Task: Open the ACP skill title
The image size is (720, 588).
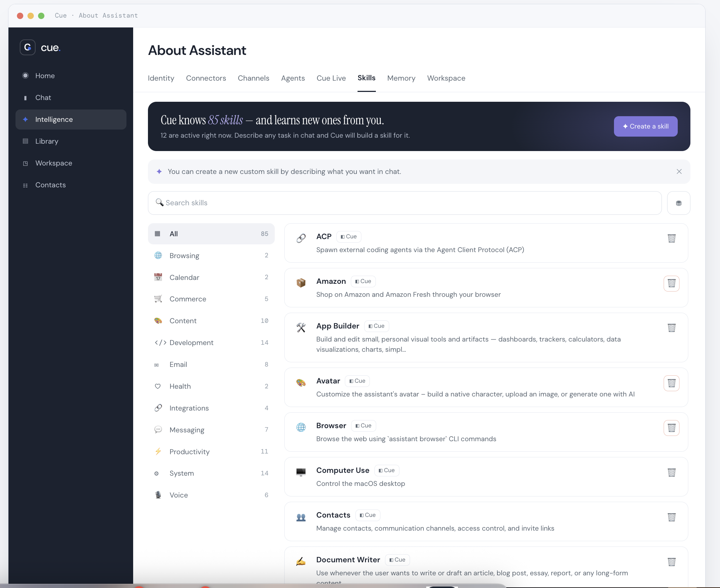Action: coord(324,237)
